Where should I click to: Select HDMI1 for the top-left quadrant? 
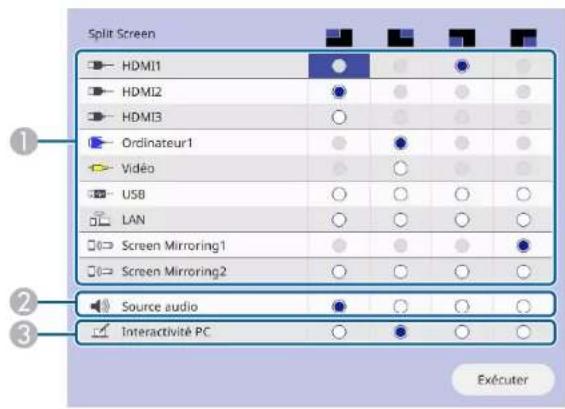coord(339,66)
